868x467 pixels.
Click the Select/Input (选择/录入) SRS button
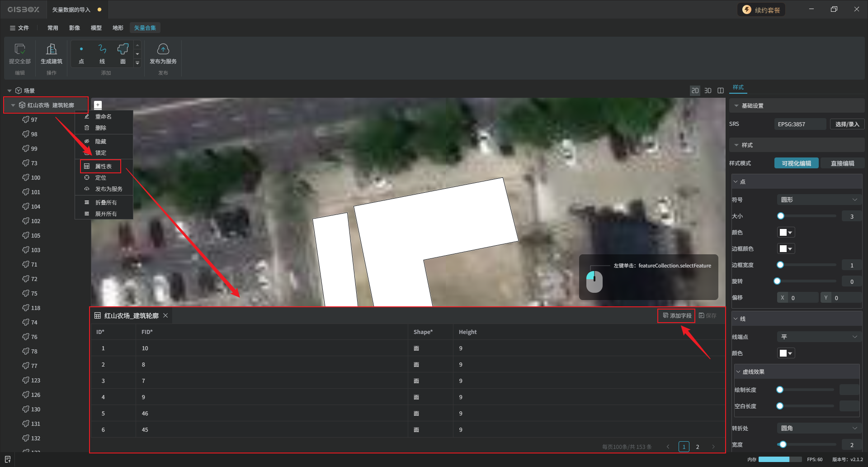click(x=847, y=124)
